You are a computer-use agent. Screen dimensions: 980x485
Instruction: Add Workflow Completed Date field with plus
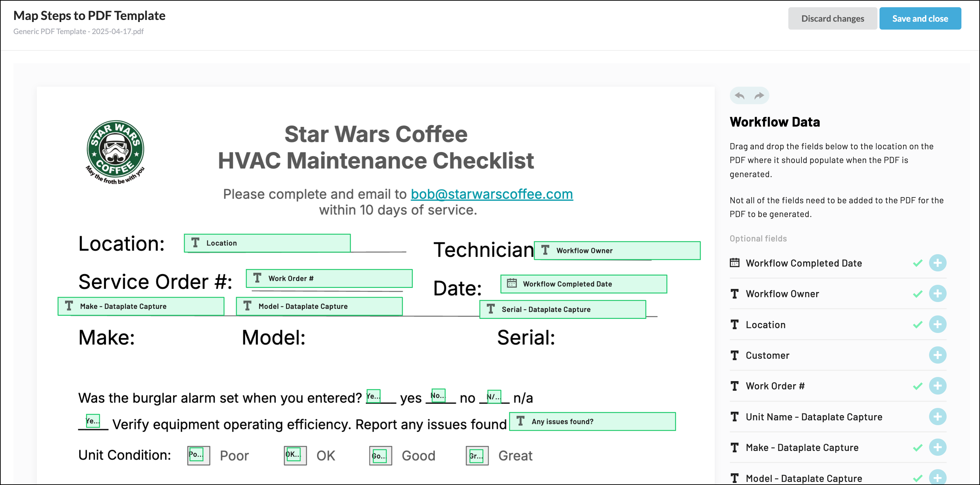937,263
